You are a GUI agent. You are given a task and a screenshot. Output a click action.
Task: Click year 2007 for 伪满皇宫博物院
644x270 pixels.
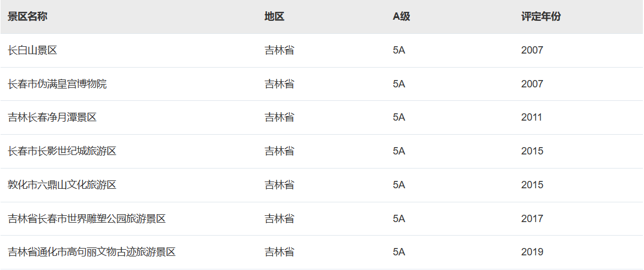532,84
